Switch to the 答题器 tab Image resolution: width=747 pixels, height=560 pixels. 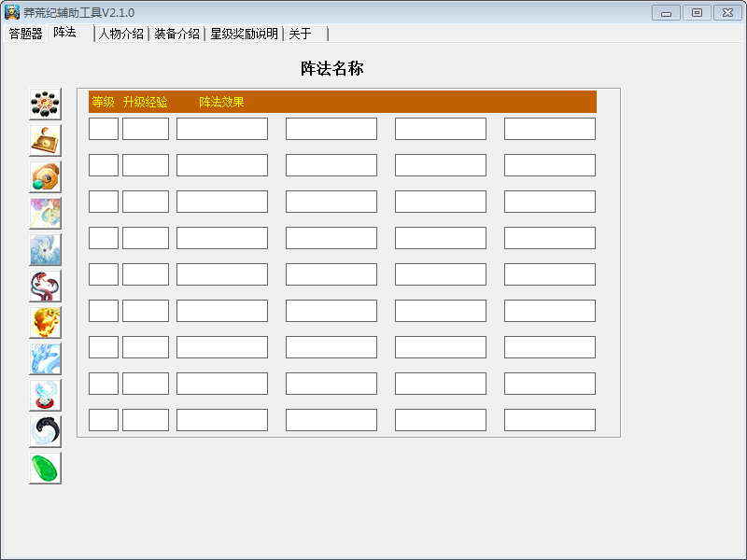coord(25,34)
